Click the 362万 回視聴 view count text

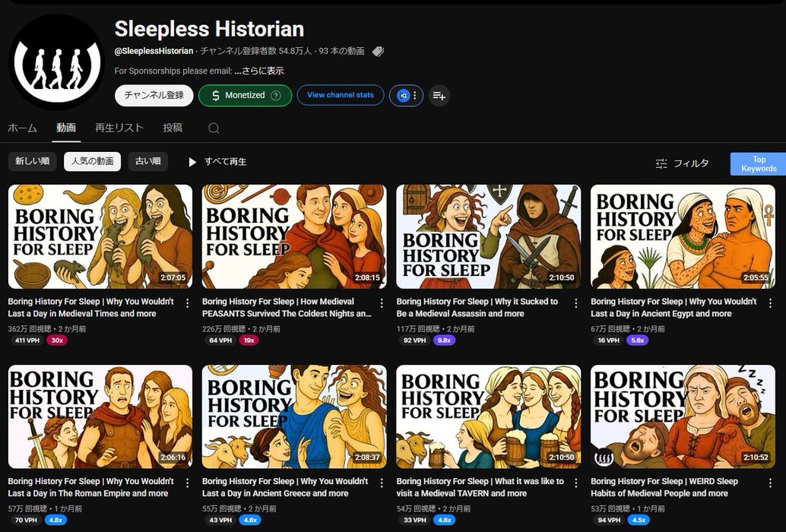pyautogui.click(x=30, y=329)
